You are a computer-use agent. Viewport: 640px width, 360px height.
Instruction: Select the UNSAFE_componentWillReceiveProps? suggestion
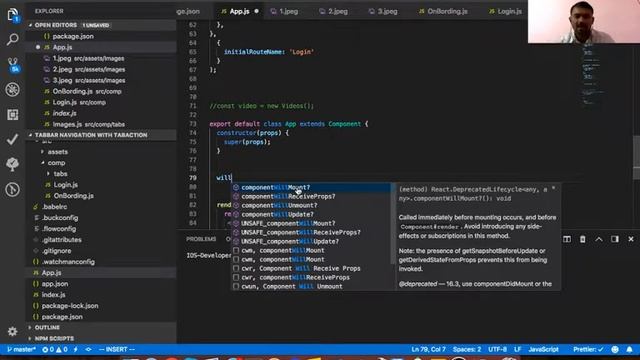point(311,232)
